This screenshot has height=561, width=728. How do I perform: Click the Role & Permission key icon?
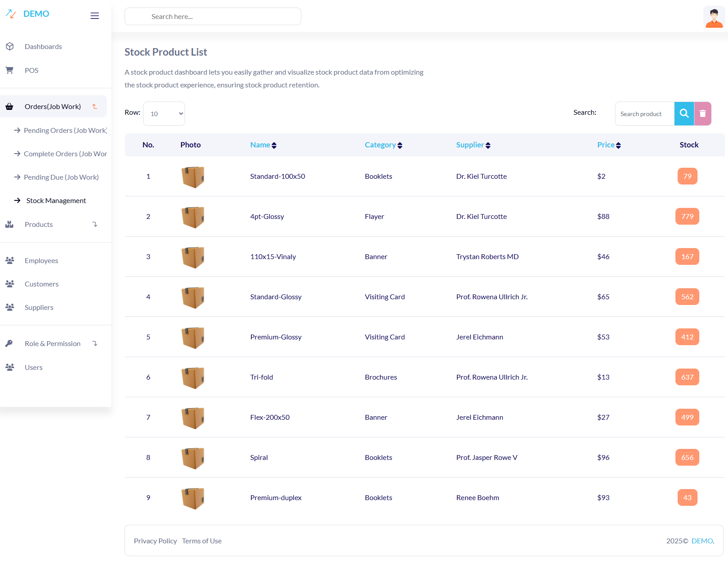click(x=9, y=343)
